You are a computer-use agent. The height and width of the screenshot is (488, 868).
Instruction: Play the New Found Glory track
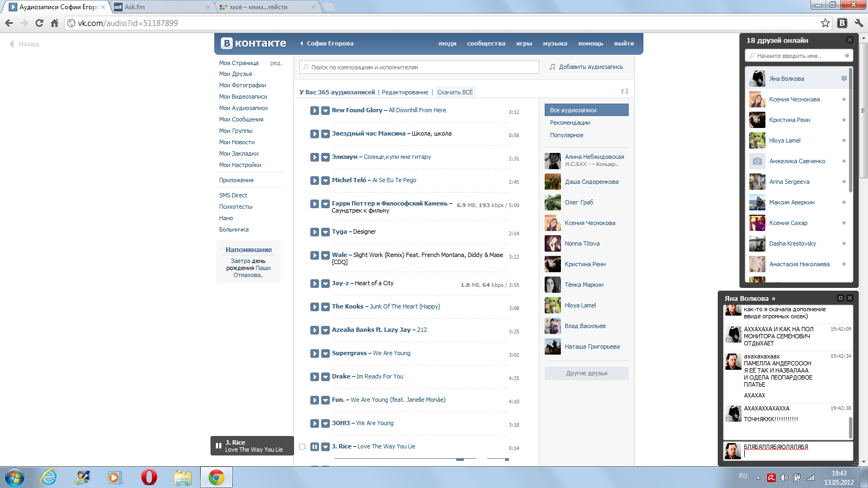point(315,111)
